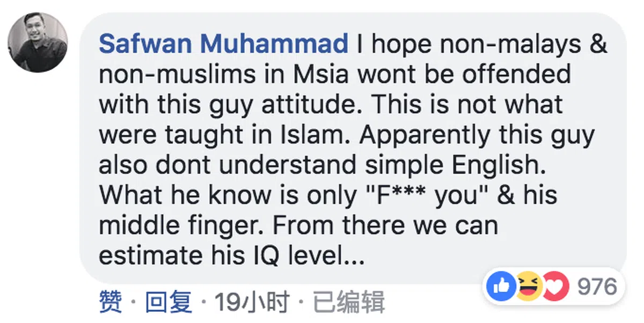Open Safwan Muhammad's profile picture
The width and height of the screenshot is (644, 323).
pyautogui.click(x=38, y=42)
